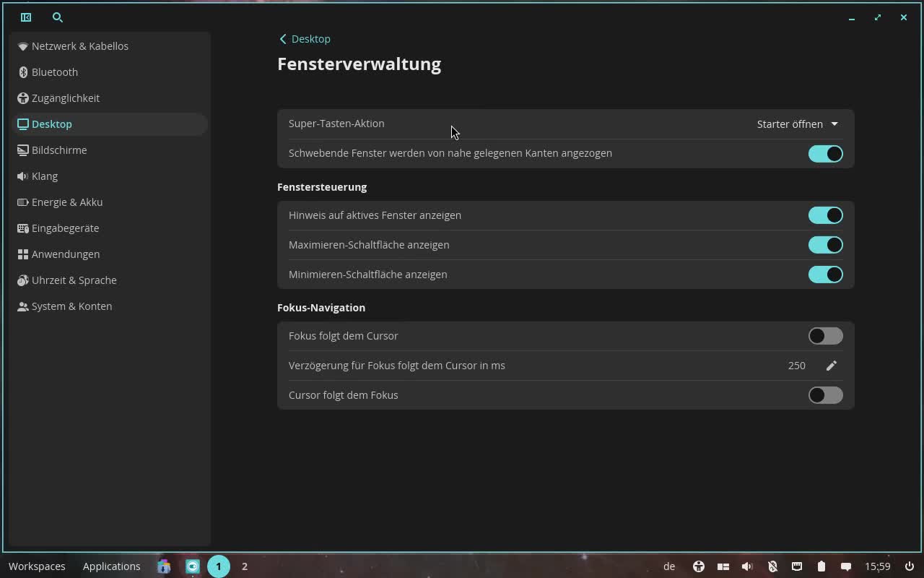Open the Applications menu in the panel

click(x=111, y=566)
